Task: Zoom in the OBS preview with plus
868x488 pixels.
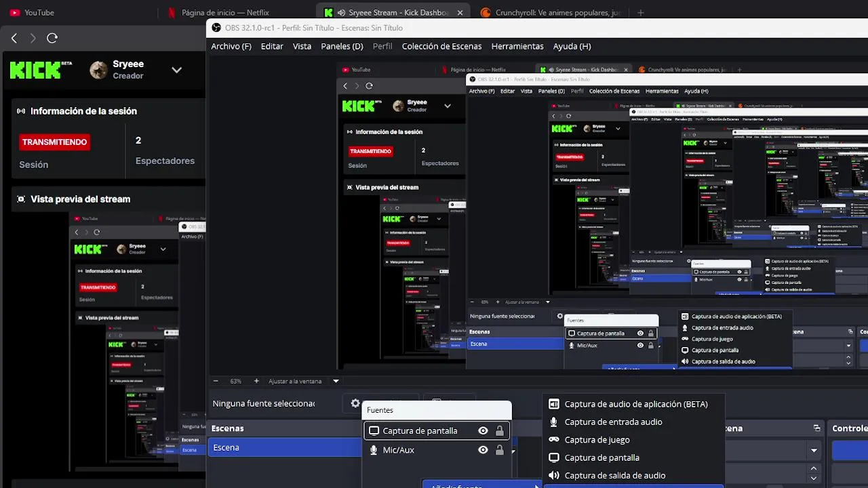Action: click(256, 381)
